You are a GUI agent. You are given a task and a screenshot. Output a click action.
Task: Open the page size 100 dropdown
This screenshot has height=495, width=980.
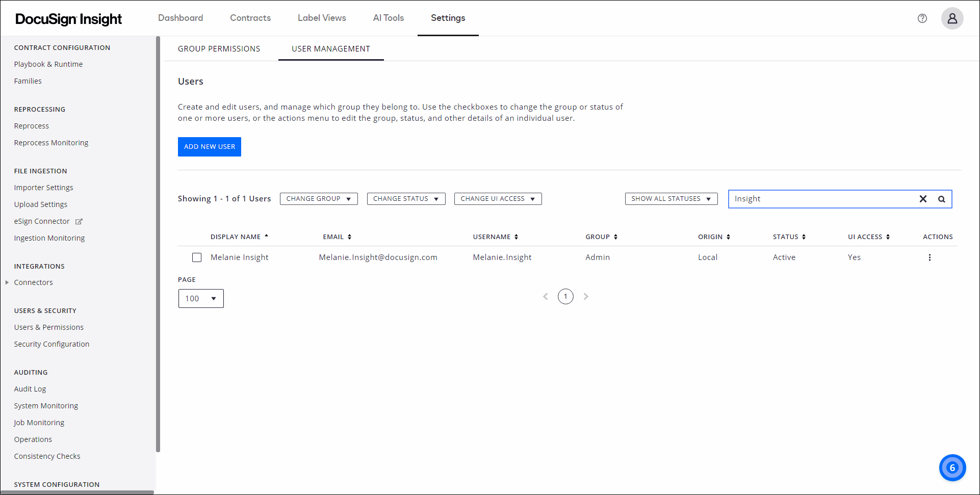201,298
